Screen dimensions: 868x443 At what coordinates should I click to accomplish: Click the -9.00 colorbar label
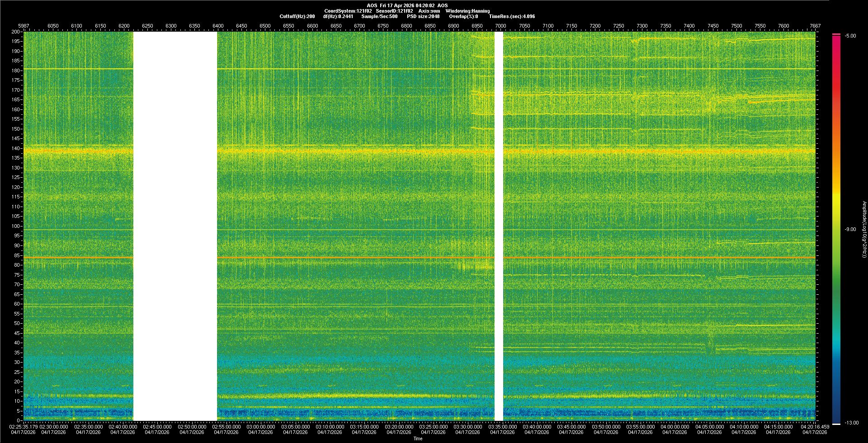(850, 230)
